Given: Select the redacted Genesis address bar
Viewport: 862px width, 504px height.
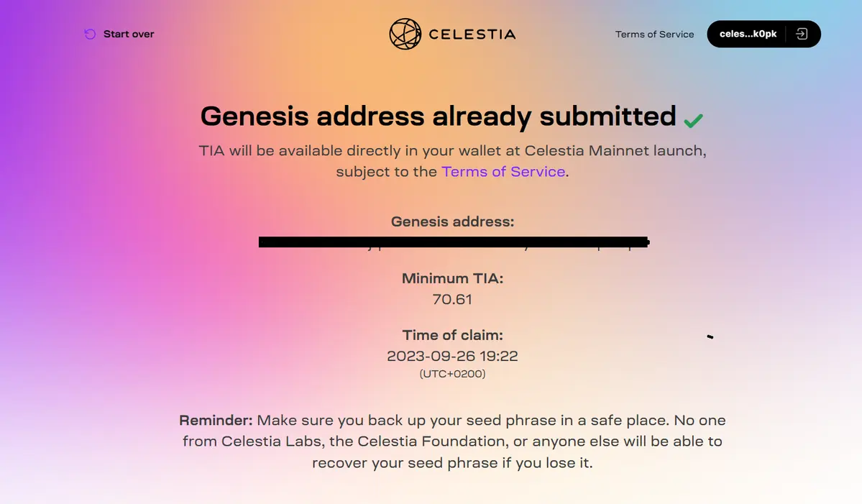Looking at the screenshot, I should click(x=454, y=242).
